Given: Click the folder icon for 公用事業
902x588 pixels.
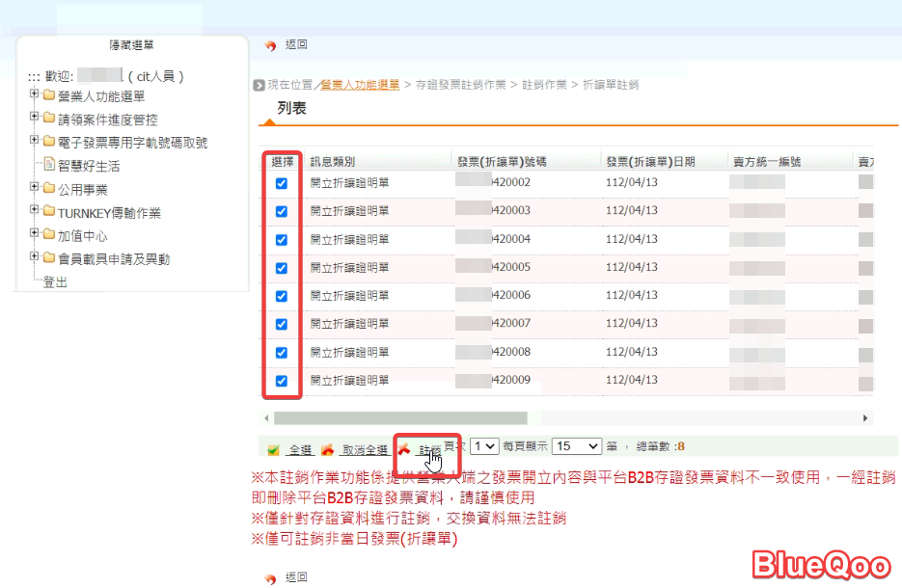Looking at the screenshot, I should 48,189.
